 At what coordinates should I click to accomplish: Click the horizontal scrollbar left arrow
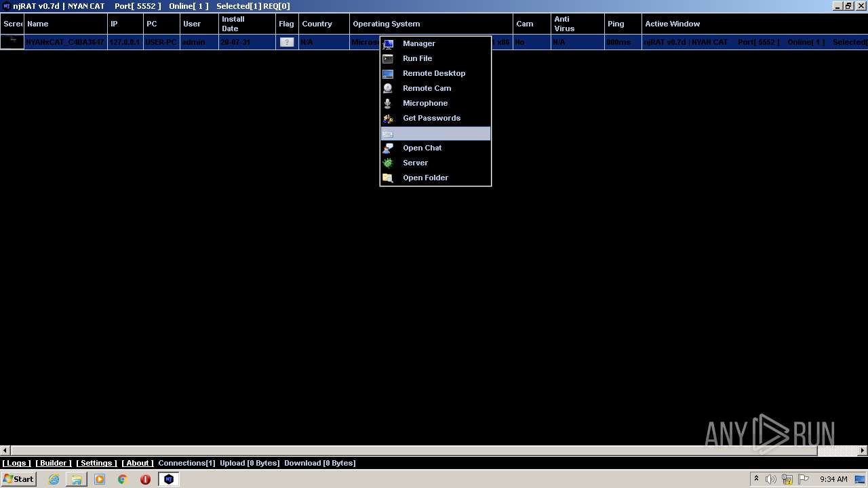(5, 451)
